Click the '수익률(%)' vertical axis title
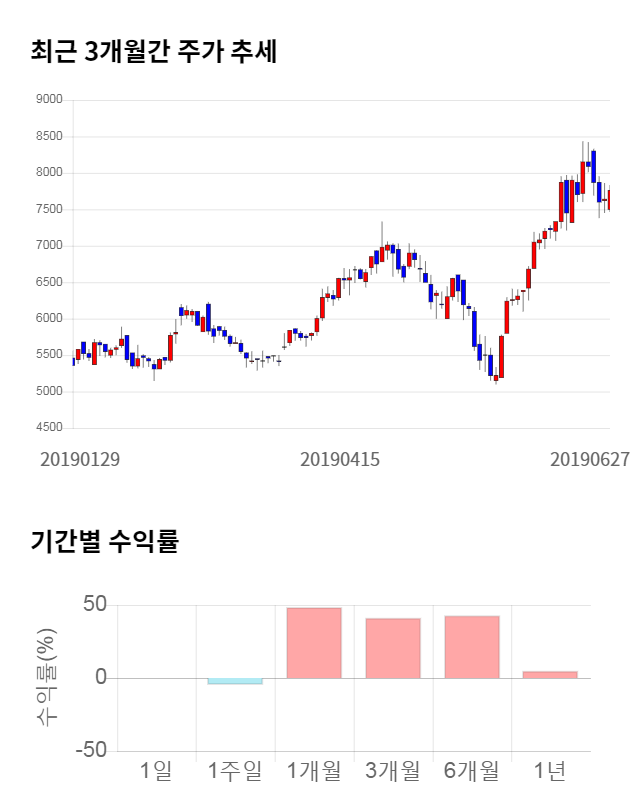 pos(47,677)
